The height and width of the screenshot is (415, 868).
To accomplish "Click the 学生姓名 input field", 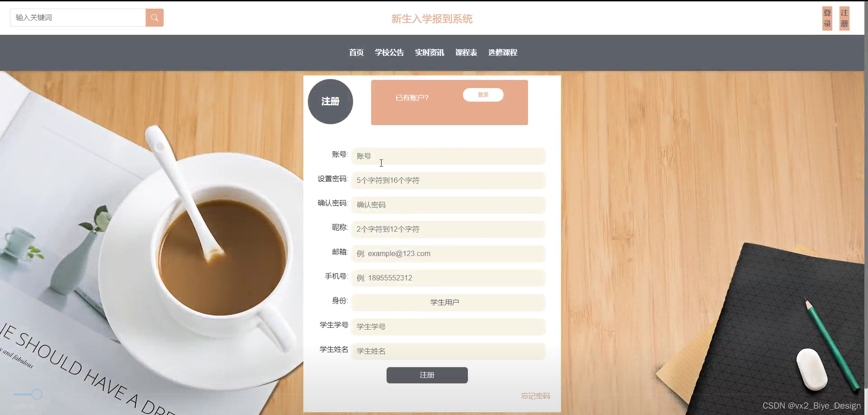I will [x=448, y=351].
